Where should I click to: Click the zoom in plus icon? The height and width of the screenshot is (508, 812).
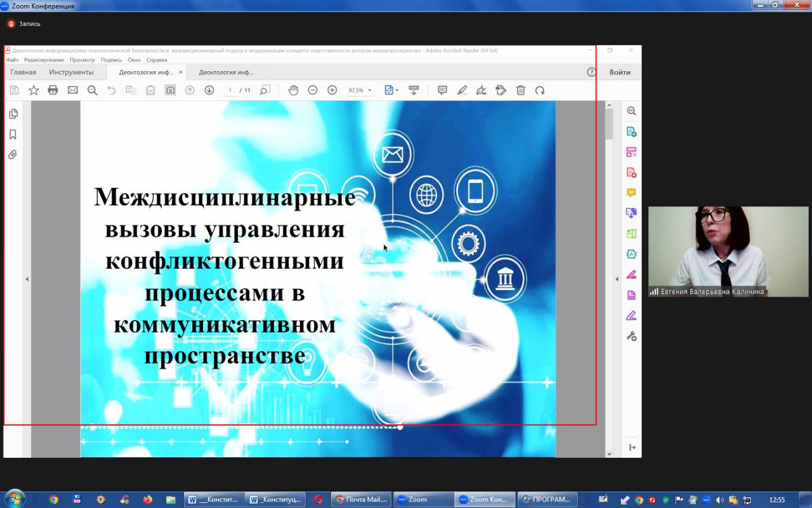[332, 90]
